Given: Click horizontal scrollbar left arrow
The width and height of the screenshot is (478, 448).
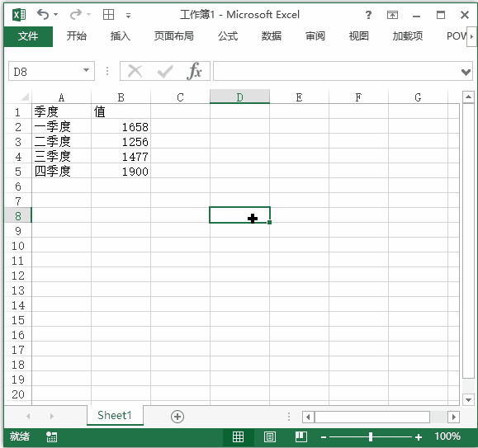Looking at the screenshot, I should click(308, 417).
